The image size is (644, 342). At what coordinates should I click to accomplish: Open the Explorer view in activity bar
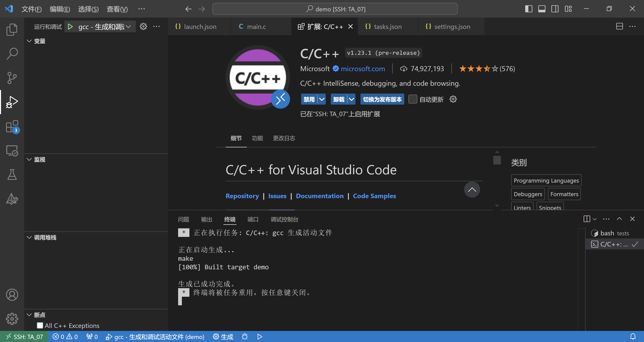pos(12,30)
